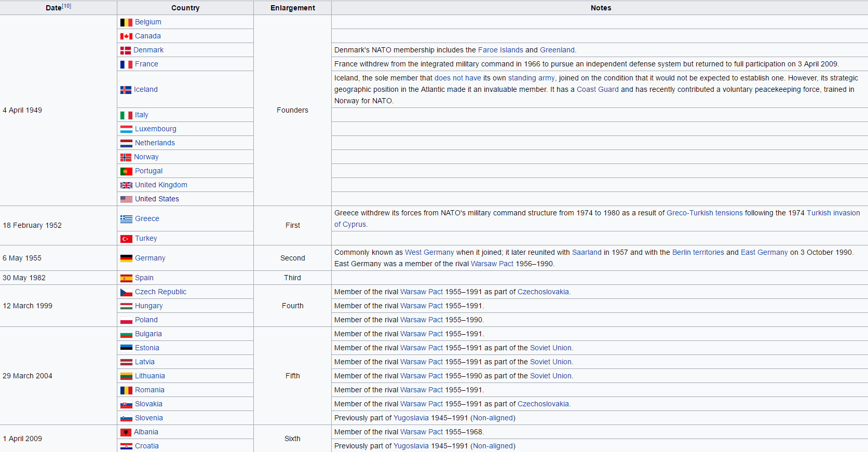
Task: Select the '29 March 2004' date cell
Action: pos(59,376)
